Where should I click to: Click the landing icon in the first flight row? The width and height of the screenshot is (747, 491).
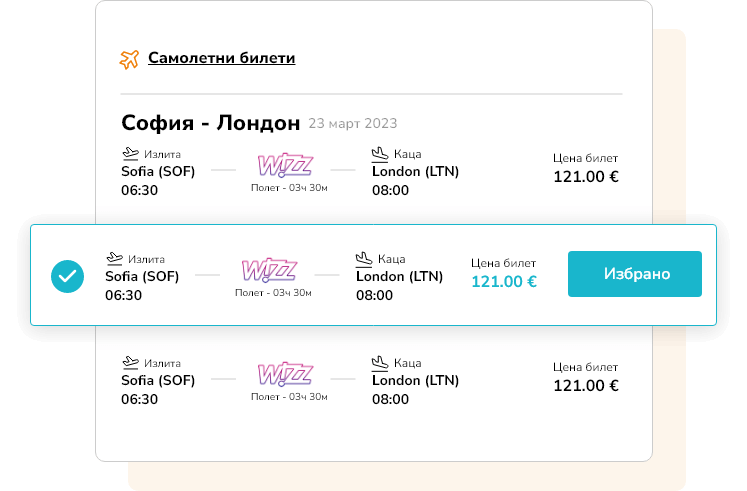click(x=380, y=153)
